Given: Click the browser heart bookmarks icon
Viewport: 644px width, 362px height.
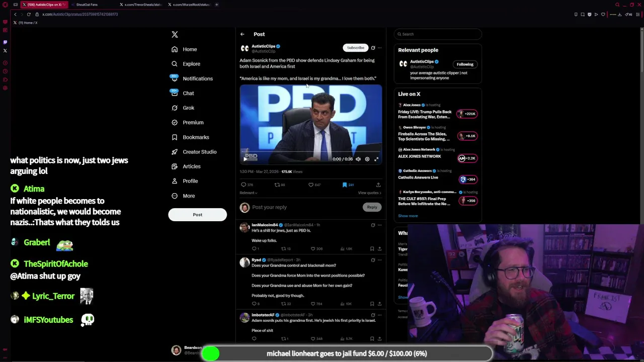Looking at the screenshot, I should (603, 14).
